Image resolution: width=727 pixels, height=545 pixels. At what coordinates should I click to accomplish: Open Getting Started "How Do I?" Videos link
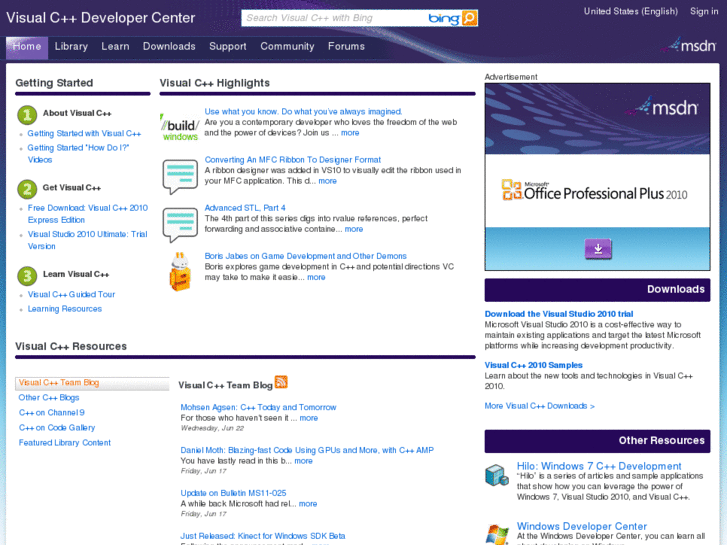click(x=78, y=154)
